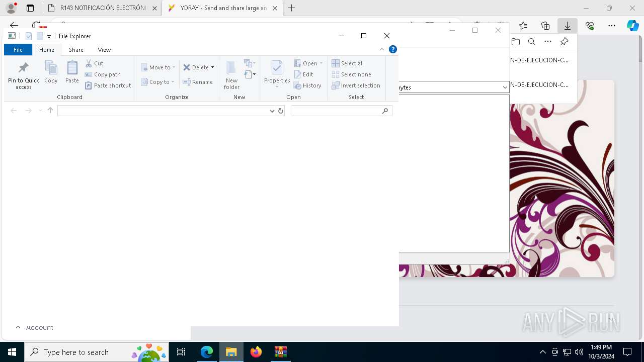Open Edge settings and more menu

(611, 26)
